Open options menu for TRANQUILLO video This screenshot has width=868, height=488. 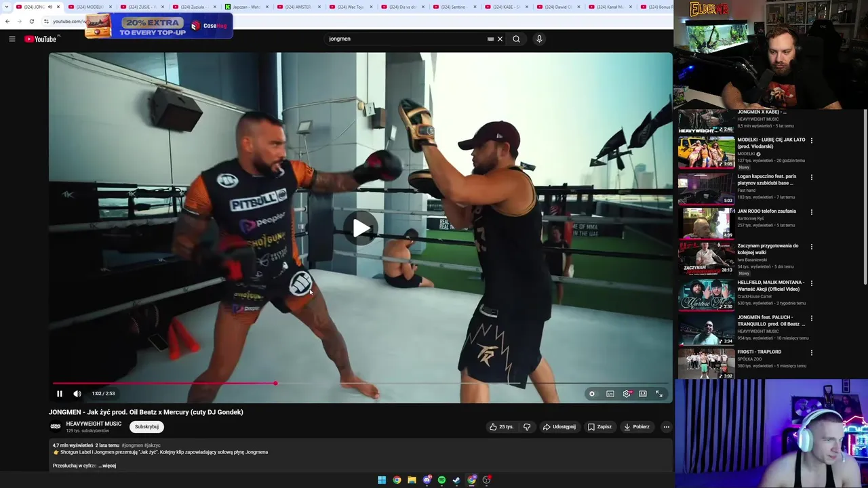[x=811, y=319]
